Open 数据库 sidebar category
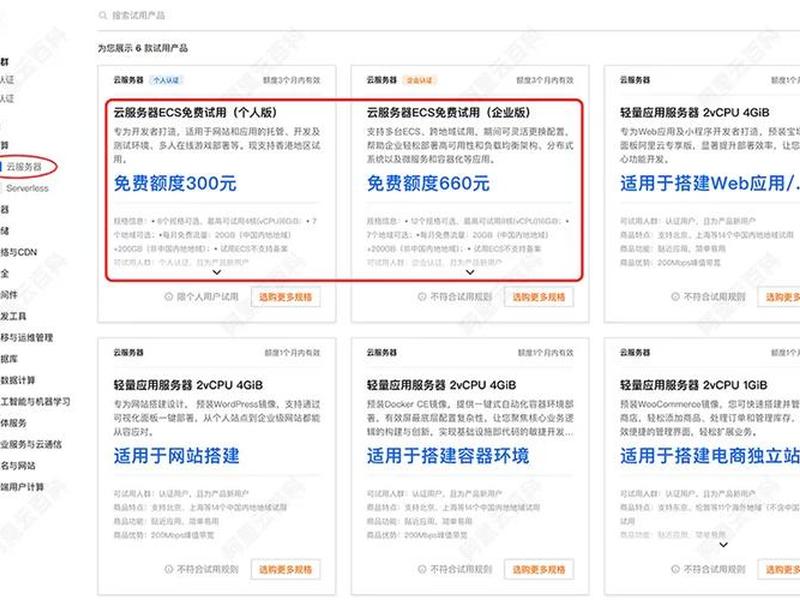The image size is (800, 600). click(x=9, y=359)
